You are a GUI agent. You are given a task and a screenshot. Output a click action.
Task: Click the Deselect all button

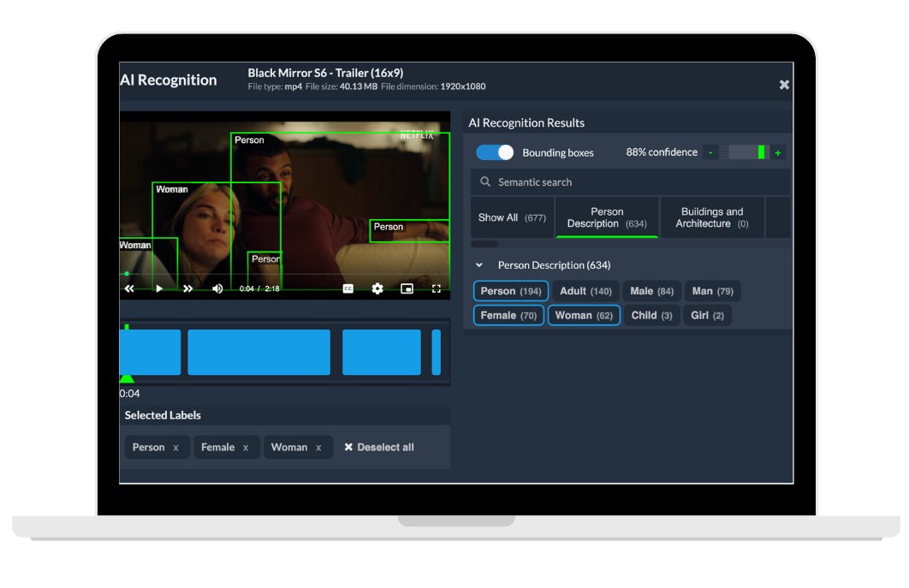point(379,447)
